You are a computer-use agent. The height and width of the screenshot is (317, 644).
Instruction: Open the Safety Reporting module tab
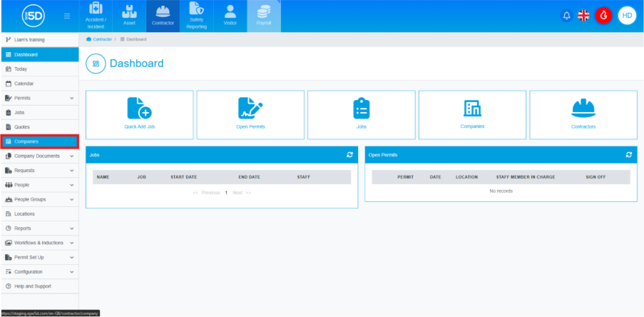tap(196, 17)
